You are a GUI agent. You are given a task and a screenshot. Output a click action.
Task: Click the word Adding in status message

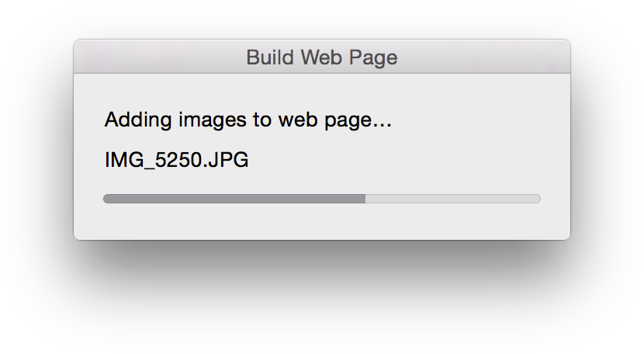click(x=138, y=120)
